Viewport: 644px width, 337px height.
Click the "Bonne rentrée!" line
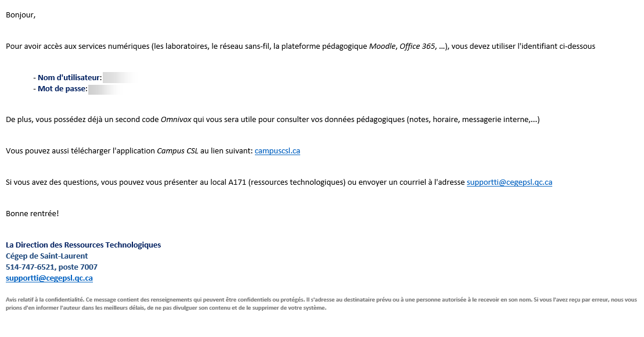coord(33,214)
